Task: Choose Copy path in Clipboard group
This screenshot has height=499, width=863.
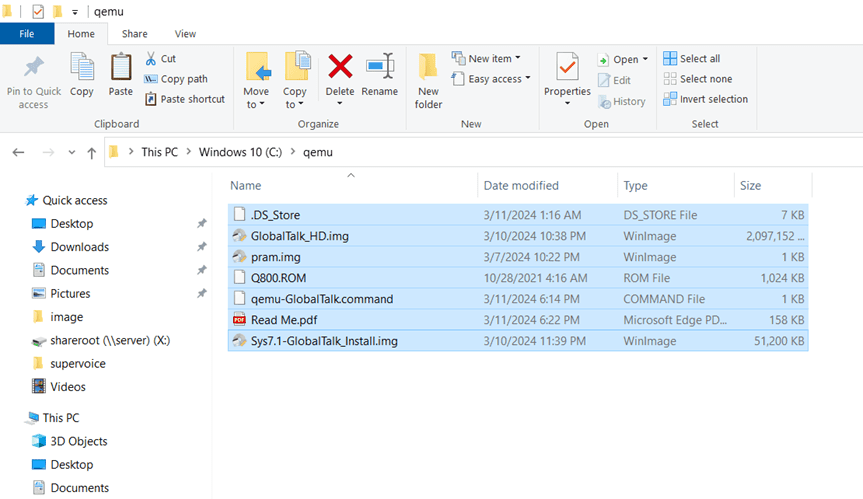Action: 176,79
